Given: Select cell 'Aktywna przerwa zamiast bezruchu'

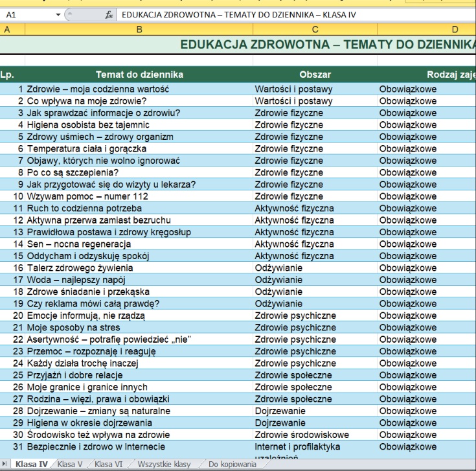Looking at the screenshot, I should (x=139, y=220).
